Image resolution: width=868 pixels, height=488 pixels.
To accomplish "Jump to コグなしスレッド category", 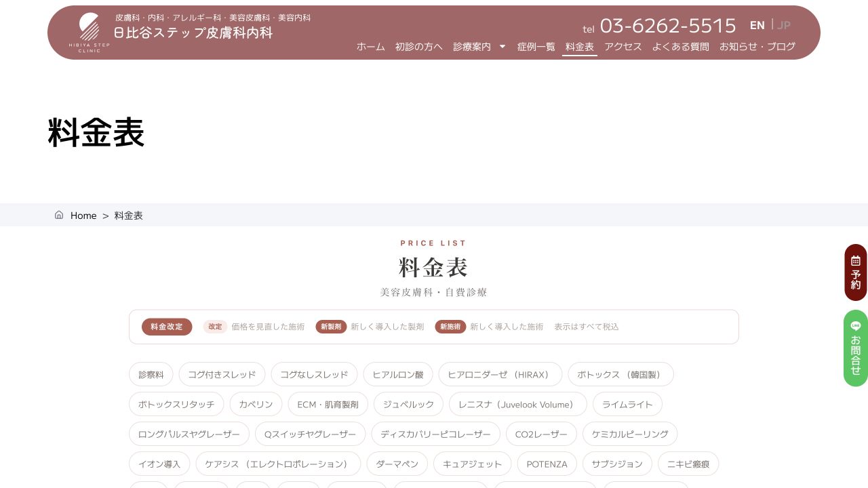I will click(314, 374).
